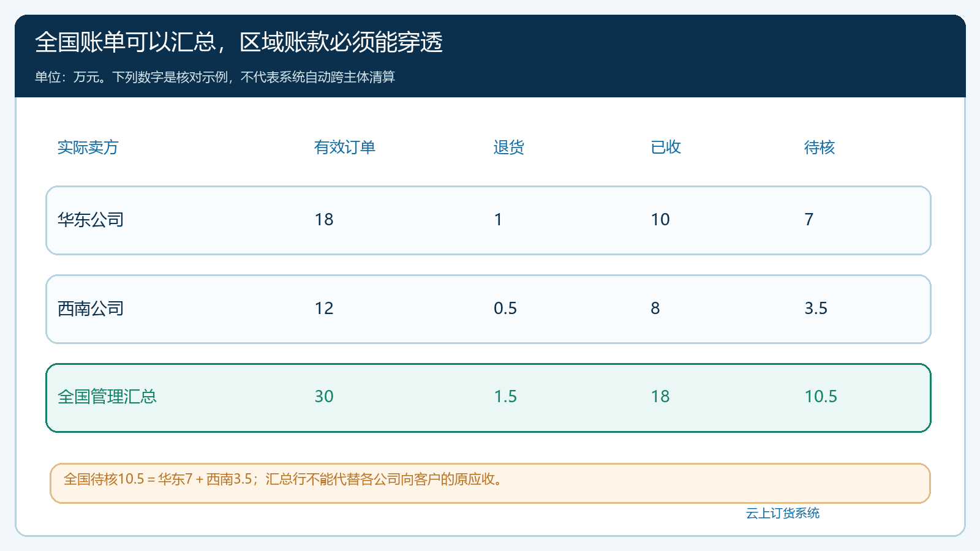Screen dimensions: 980x551
Task: Click 西南公司 pending value 3.5
Action: (x=816, y=309)
